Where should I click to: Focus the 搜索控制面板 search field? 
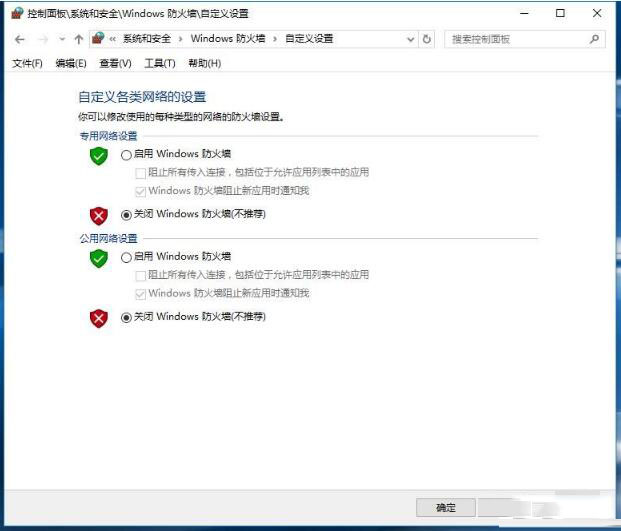point(525,39)
